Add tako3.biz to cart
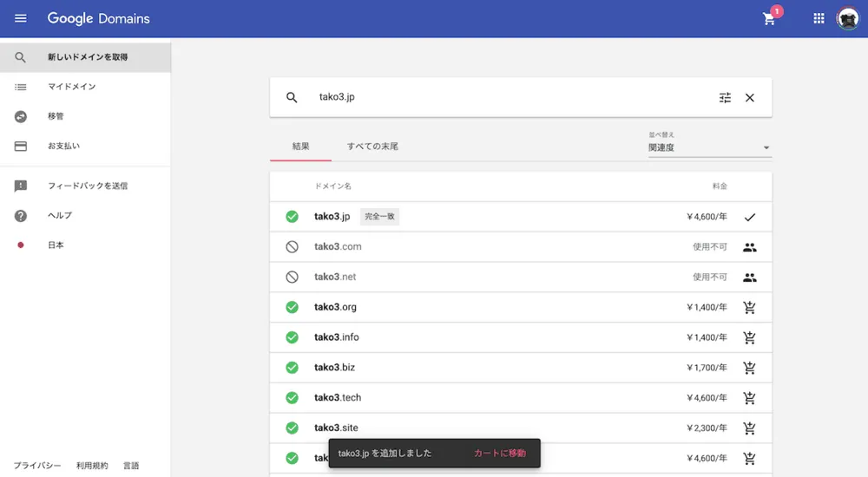Image resolution: width=868 pixels, height=477 pixels. point(750,368)
